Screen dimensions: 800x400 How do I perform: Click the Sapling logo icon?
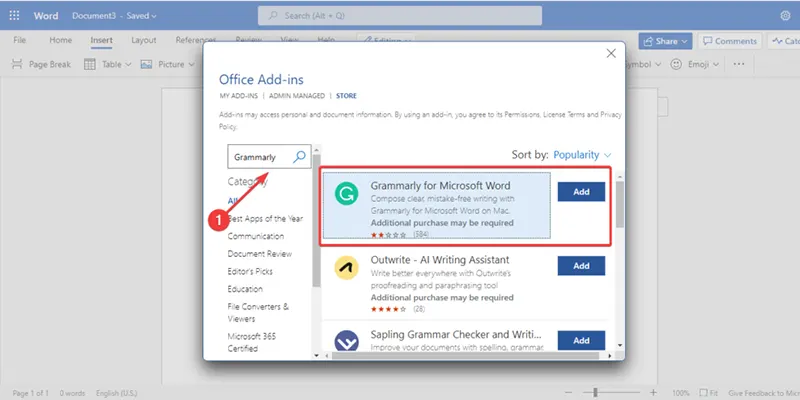coord(346,340)
